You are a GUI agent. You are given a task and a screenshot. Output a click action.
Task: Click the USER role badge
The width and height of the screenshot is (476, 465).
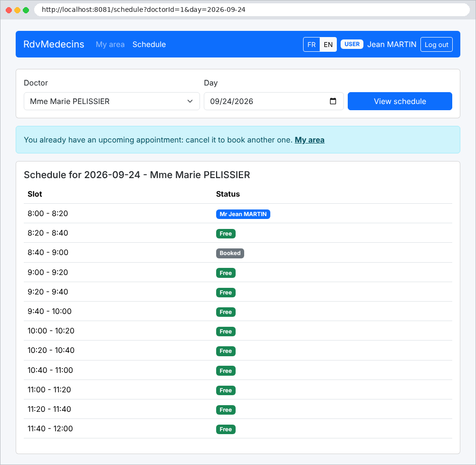(x=352, y=44)
